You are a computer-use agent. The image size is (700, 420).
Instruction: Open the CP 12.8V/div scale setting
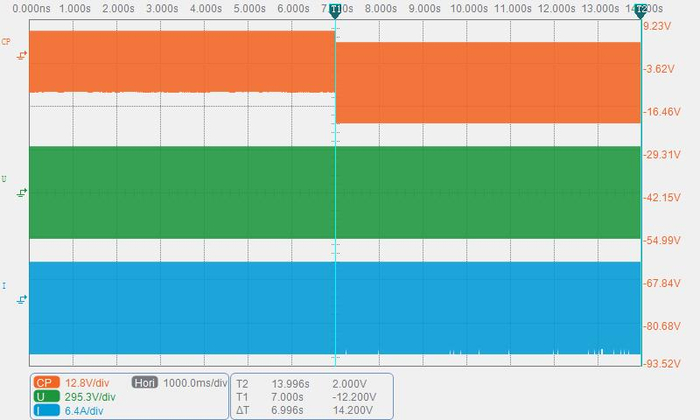coord(87,383)
